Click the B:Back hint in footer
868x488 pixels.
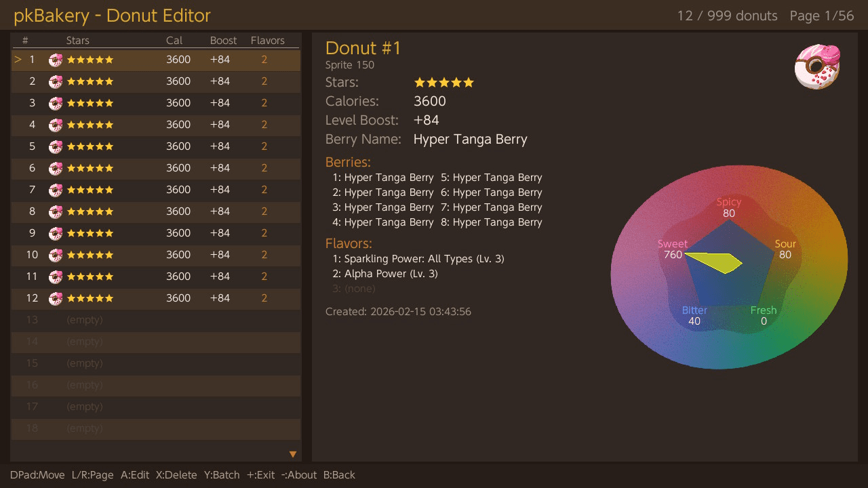pyautogui.click(x=339, y=475)
